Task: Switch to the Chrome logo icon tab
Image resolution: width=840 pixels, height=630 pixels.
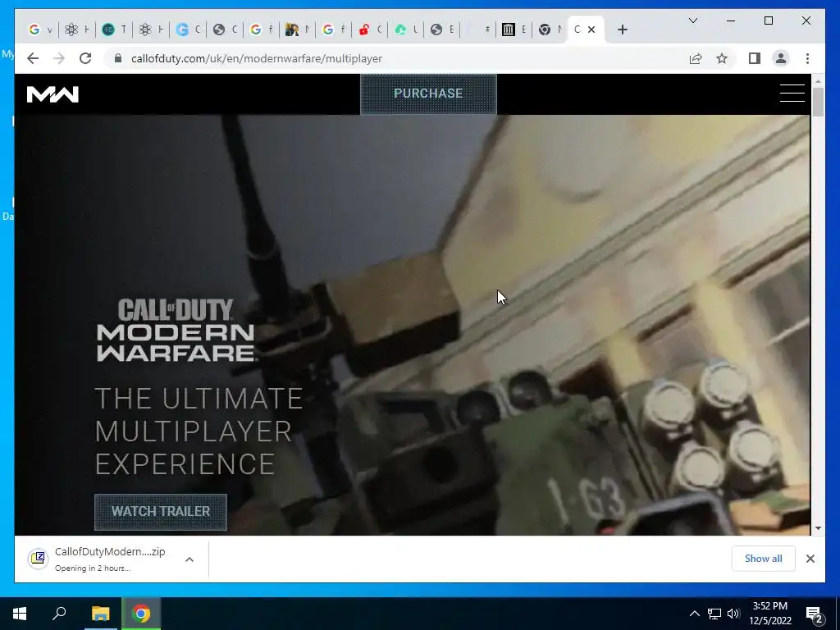Action: (550, 30)
